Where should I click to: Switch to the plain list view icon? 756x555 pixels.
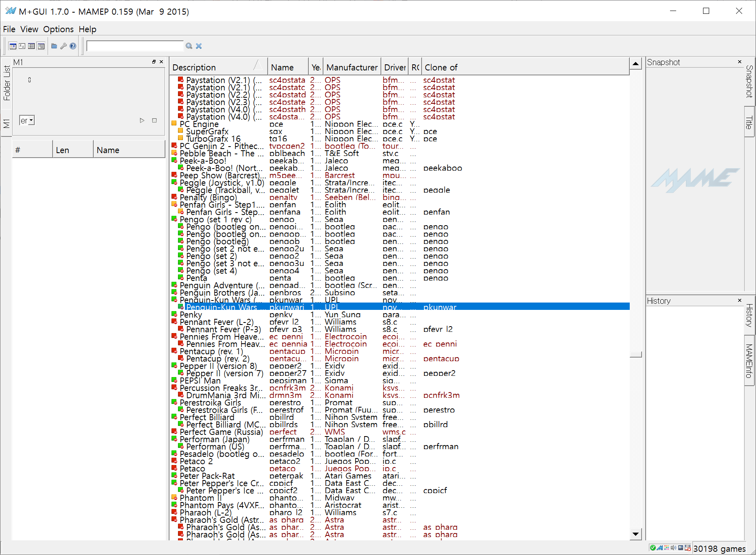[31, 46]
